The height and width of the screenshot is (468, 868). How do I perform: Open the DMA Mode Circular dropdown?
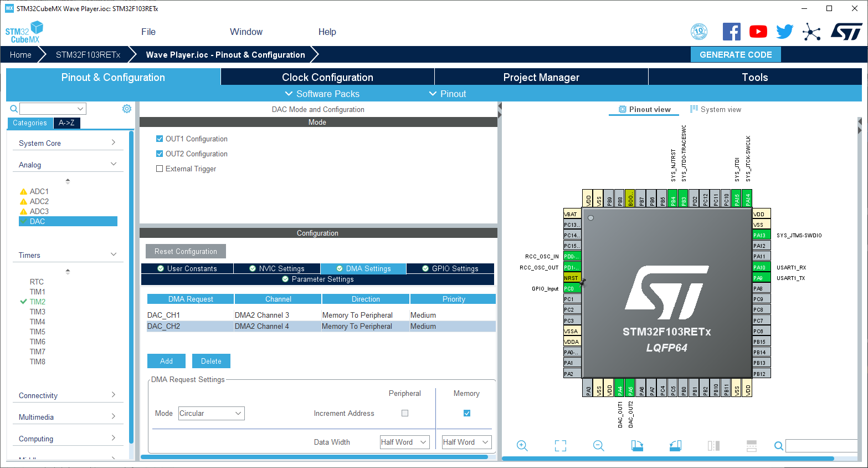tap(211, 413)
